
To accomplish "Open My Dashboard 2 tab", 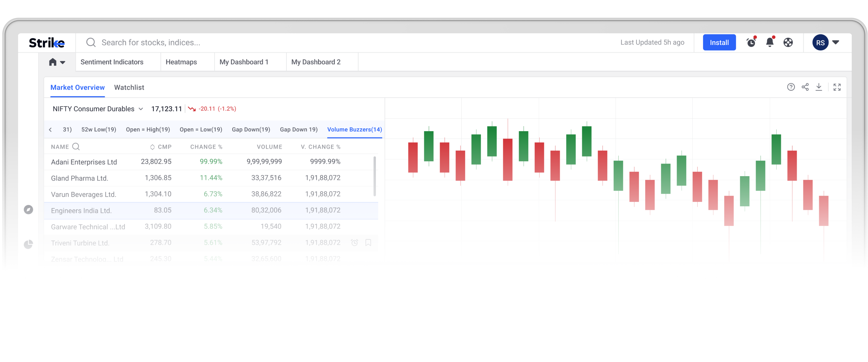I will 316,62.
